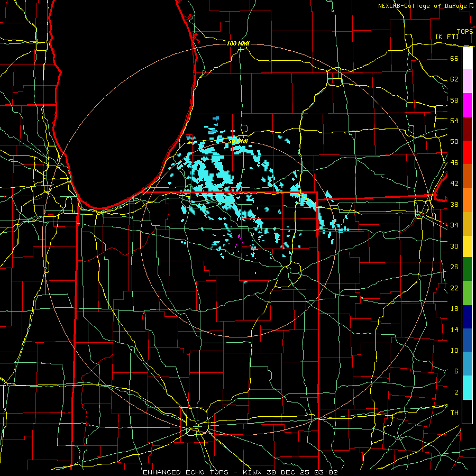Select the light orange legend swatch

coord(467,200)
